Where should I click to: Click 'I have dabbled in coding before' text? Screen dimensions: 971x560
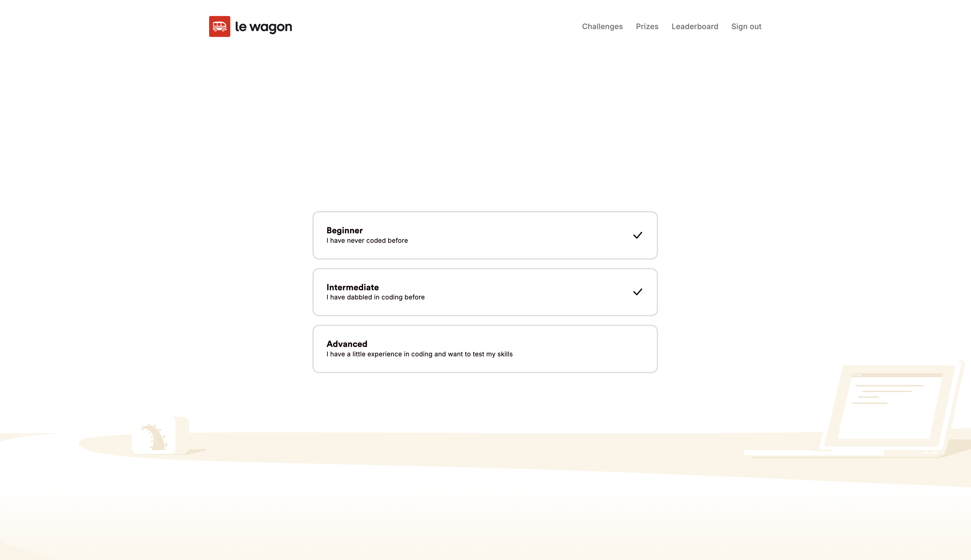coord(375,297)
